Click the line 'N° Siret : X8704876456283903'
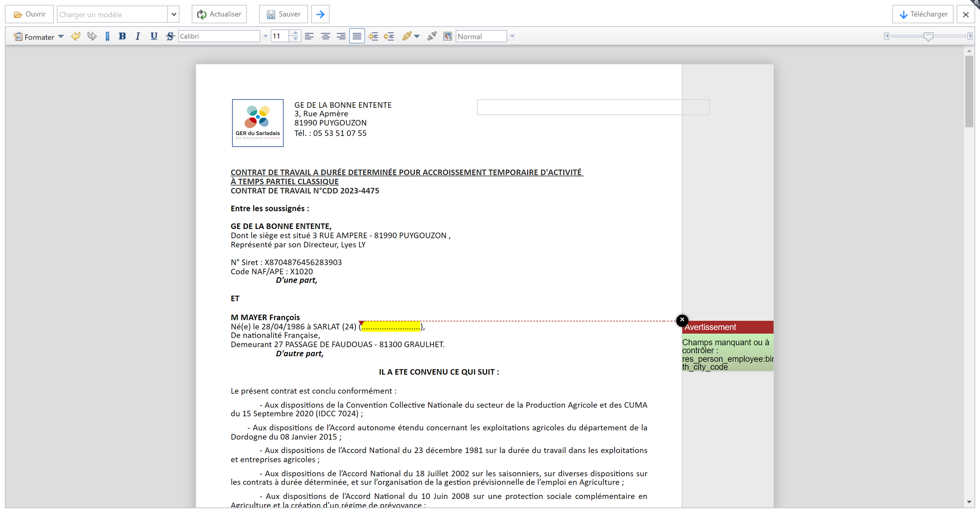The width and height of the screenshot is (980, 513). coord(286,262)
